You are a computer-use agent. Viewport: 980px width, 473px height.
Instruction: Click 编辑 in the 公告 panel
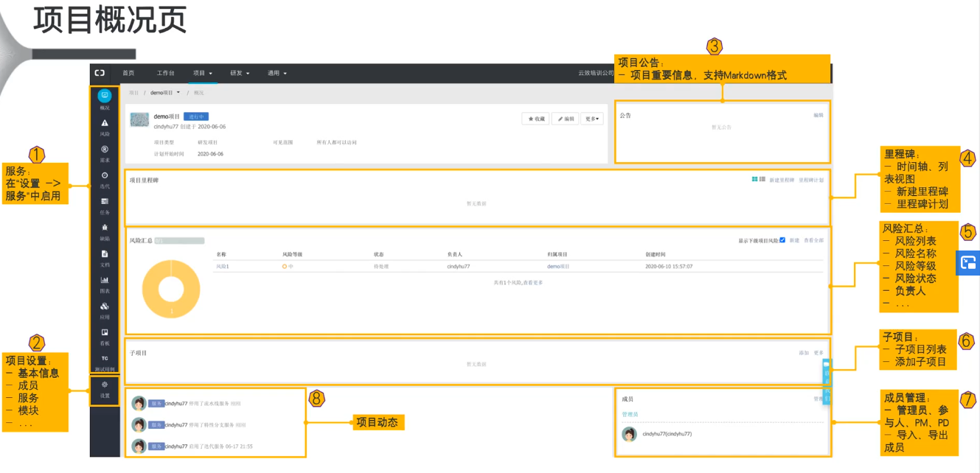click(x=819, y=115)
